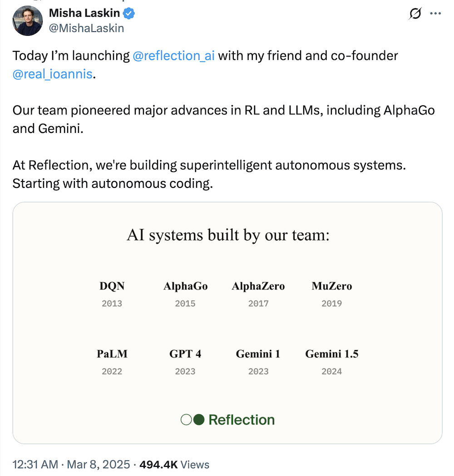
Task: Open the @reflection_ai mention link
Action: point(173,56)
